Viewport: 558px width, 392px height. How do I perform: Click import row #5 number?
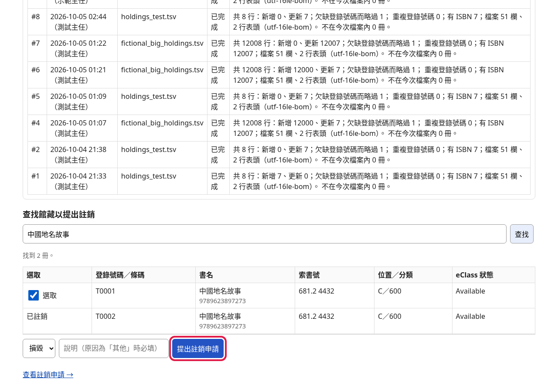click(36, 96)
